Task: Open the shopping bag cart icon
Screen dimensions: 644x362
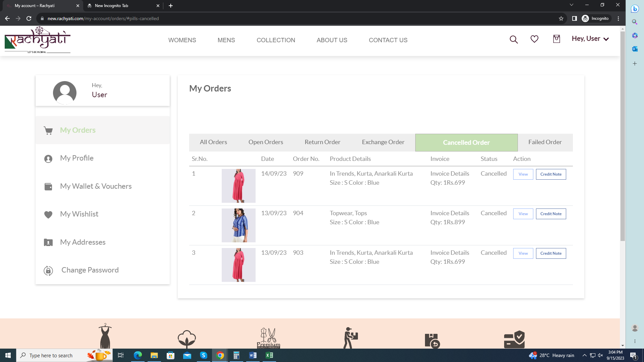Action: [x=556, y=39]
